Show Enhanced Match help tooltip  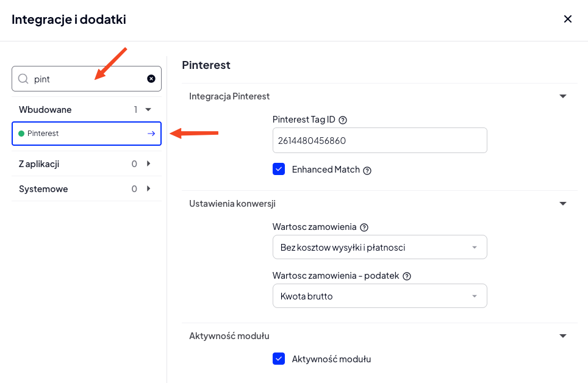tap(367, 170)
